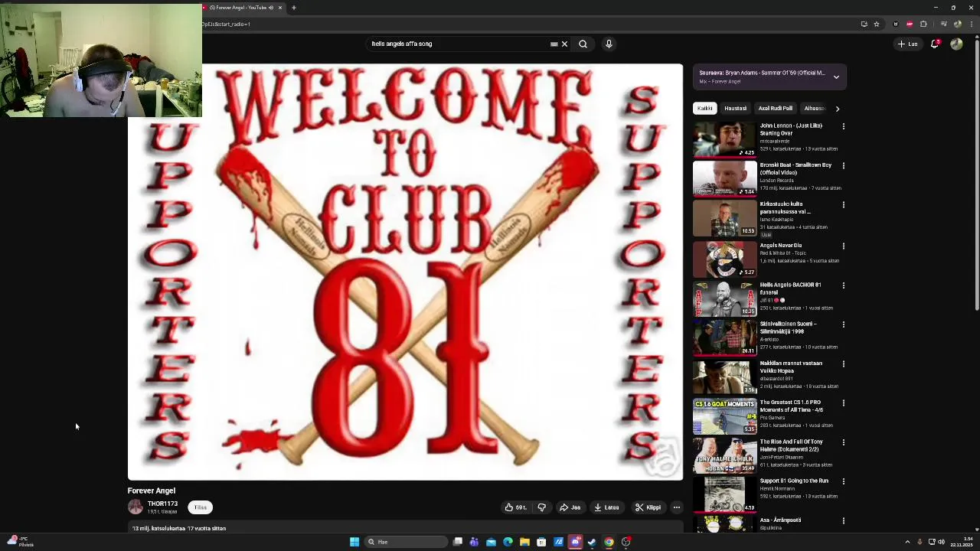Open options menu for Angels Never Die
Viewport: 980px width, 551px height.
[844, 246]
